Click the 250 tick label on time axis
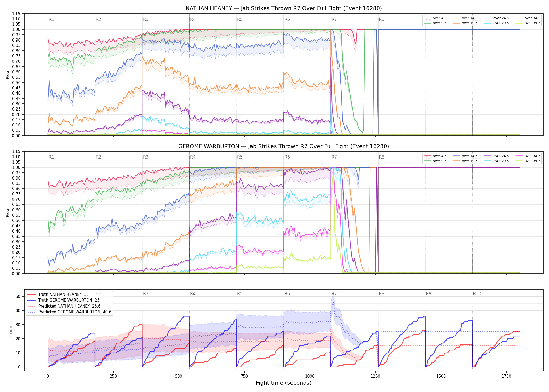The image size is (549, 392). pos(113,376)
